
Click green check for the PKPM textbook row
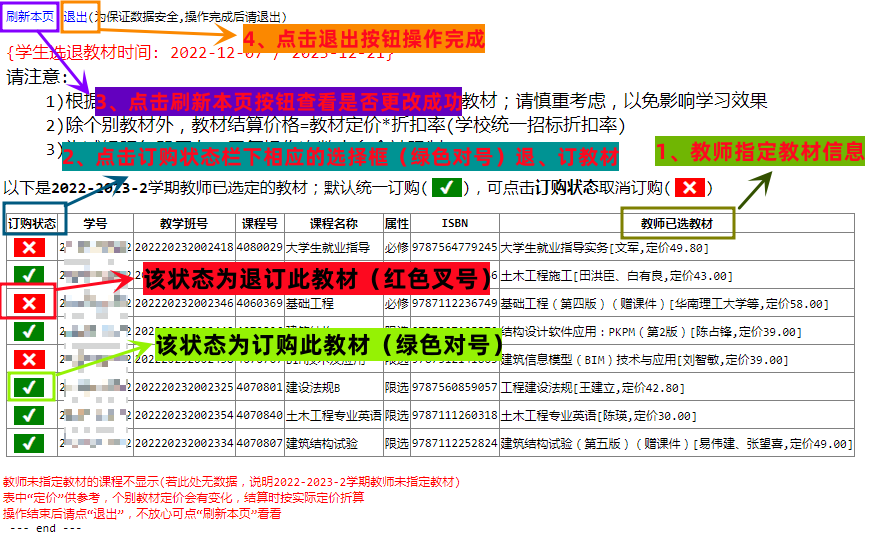30,331
